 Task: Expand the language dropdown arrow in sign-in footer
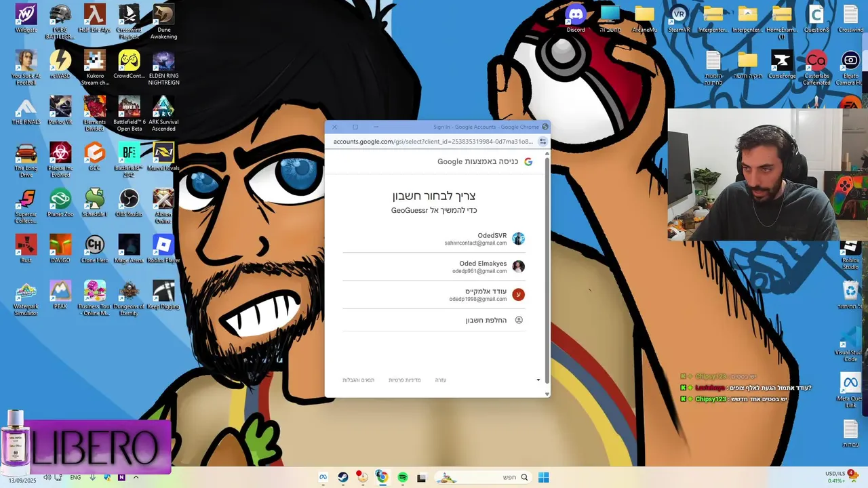click(x=538, y=380)
